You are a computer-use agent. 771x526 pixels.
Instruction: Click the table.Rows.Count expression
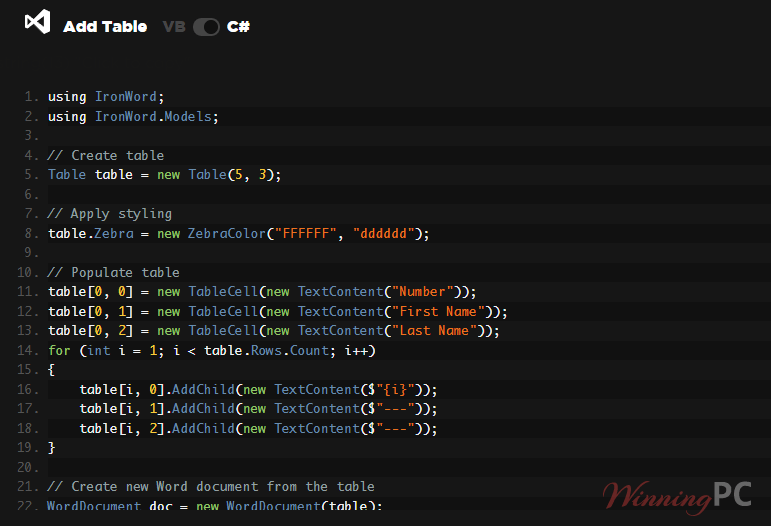tap(267, 351)
